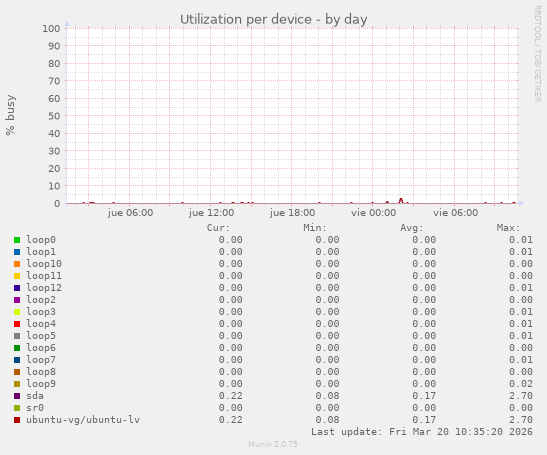547x455 pixels.
Task: Select the sr0 device label
Action: (35, 408)
